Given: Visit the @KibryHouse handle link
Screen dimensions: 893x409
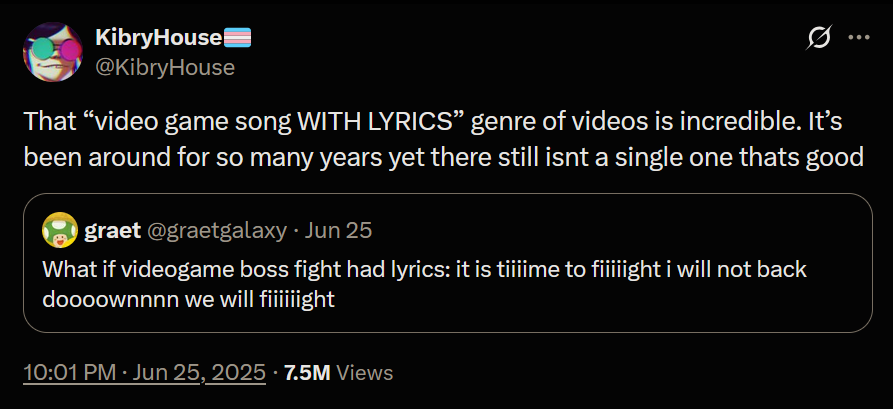Looking at the screenshot, I should [x=164, y=67].
